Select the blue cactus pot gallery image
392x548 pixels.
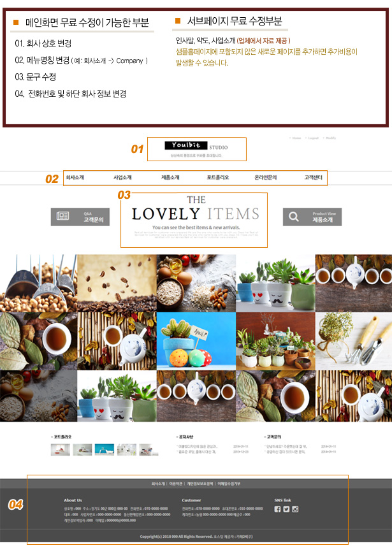(196, 341)
